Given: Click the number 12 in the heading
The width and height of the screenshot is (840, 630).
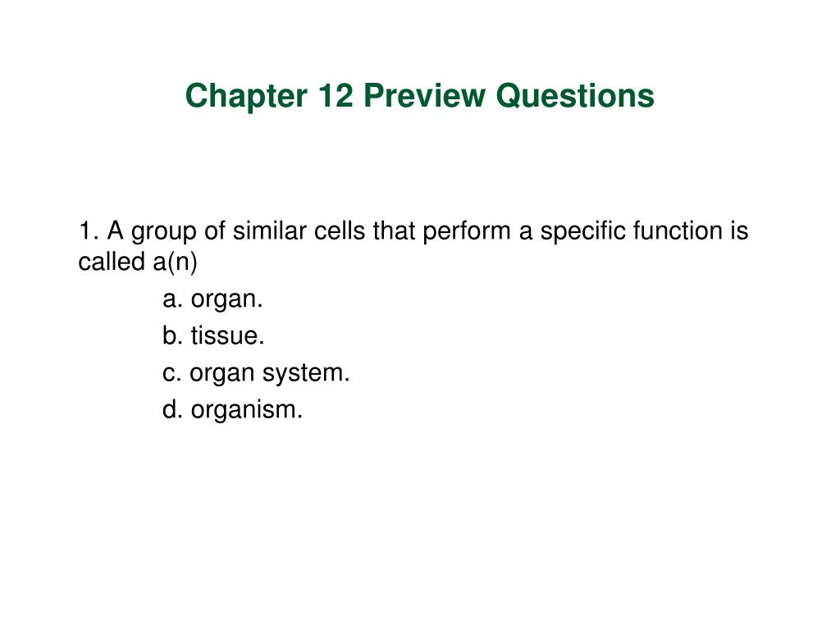Looking at the screenshot, I should click(x=336, y=95).
